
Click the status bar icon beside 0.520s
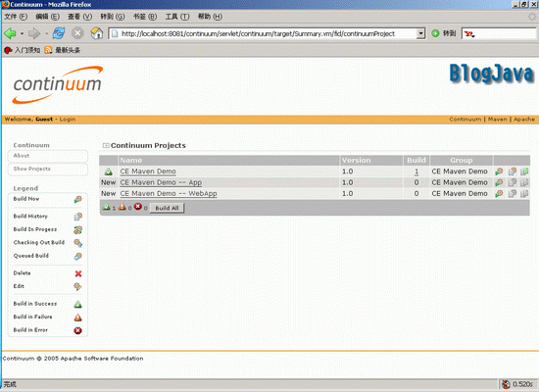click(506, 384)
